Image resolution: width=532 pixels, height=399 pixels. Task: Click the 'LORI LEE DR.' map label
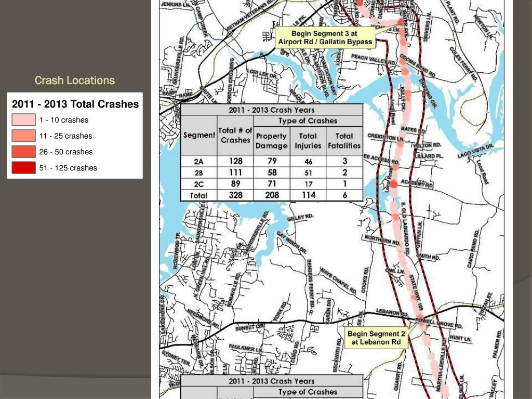click(x=262, y=74)
